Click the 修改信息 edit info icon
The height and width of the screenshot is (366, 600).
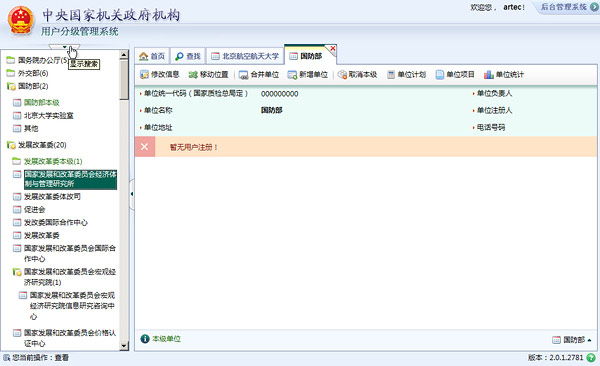coord(144,75)
